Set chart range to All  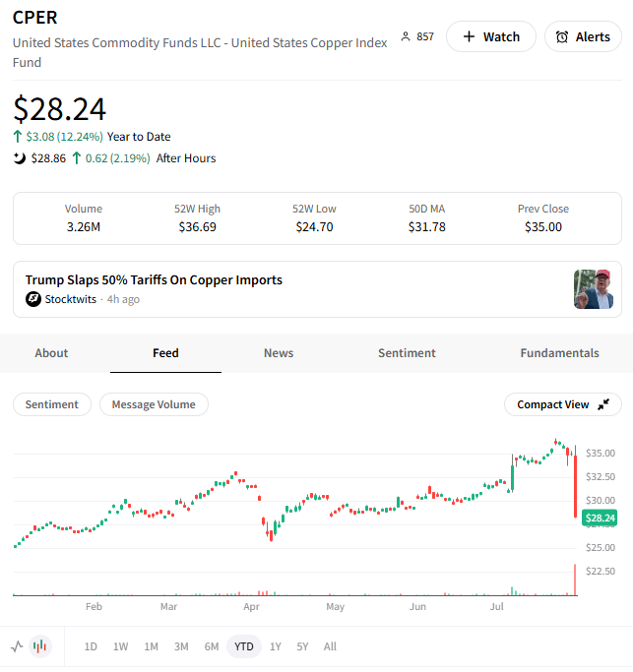[330, 646]
